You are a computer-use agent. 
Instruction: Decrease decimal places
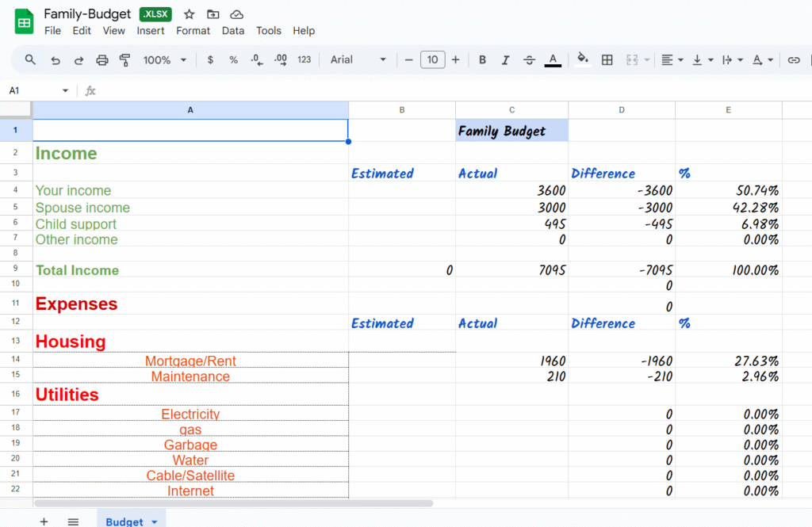click(x=256, y=60)
